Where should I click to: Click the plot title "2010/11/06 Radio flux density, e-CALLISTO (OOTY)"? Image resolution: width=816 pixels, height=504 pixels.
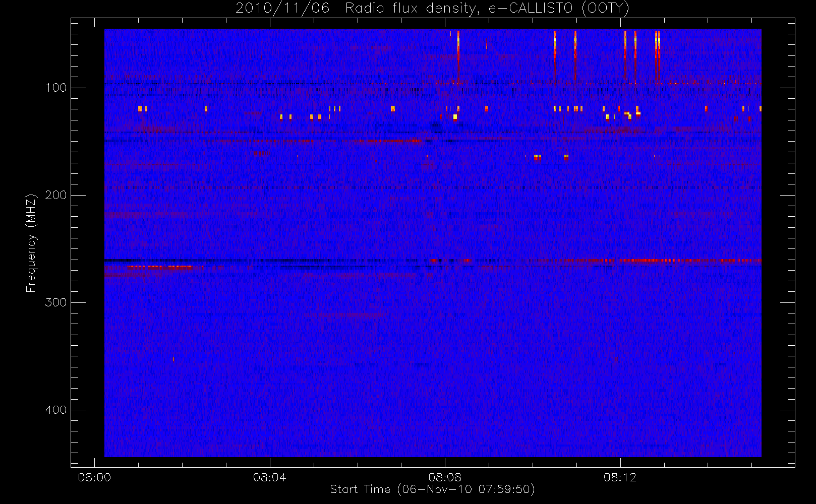point(433,8)
